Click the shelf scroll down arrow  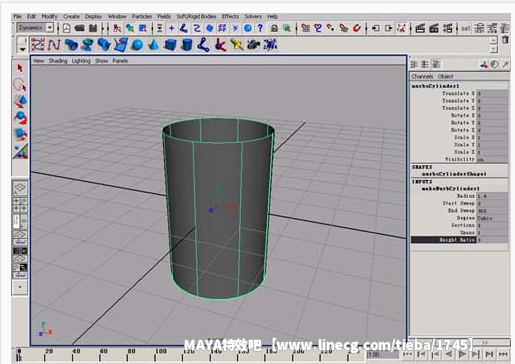[494, 49]
